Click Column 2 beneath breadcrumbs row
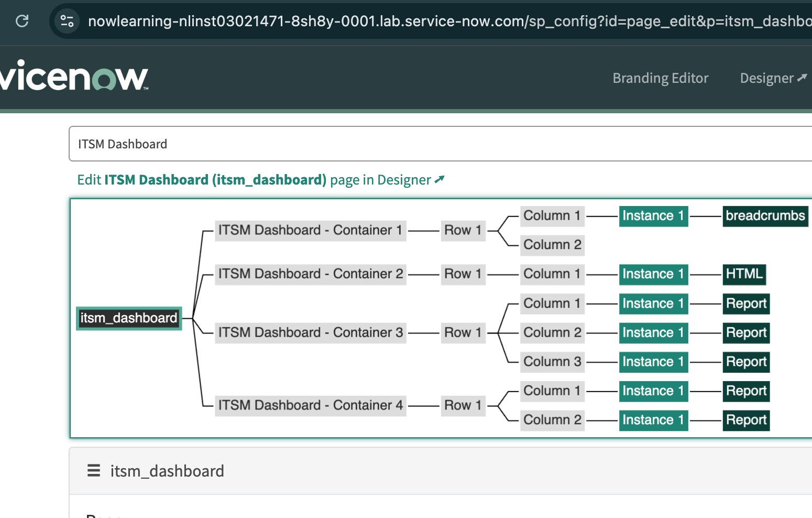Screen dimensions: 812x518 (x=552, y=244)
